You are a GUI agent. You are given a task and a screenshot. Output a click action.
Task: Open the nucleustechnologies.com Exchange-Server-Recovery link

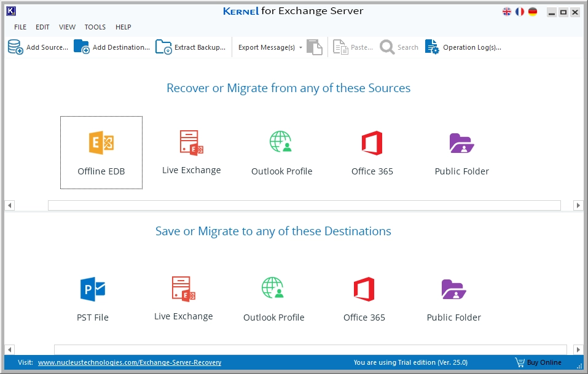coord(130,362)
